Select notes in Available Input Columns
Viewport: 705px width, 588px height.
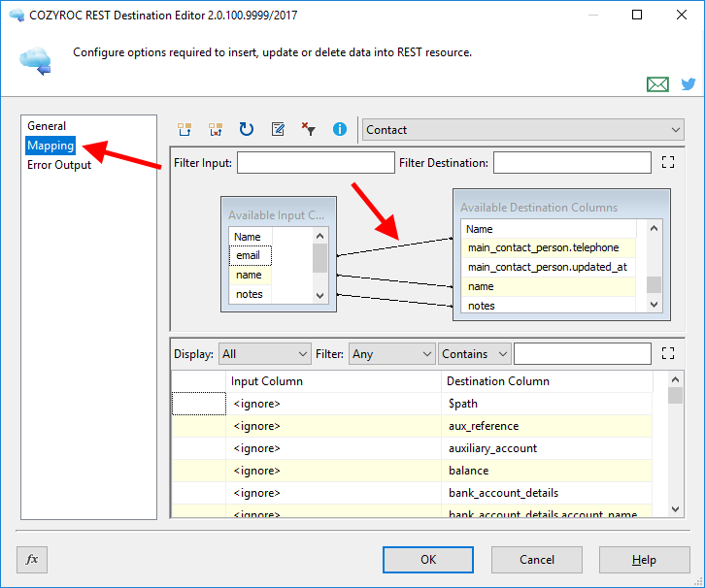coord(250,294)
